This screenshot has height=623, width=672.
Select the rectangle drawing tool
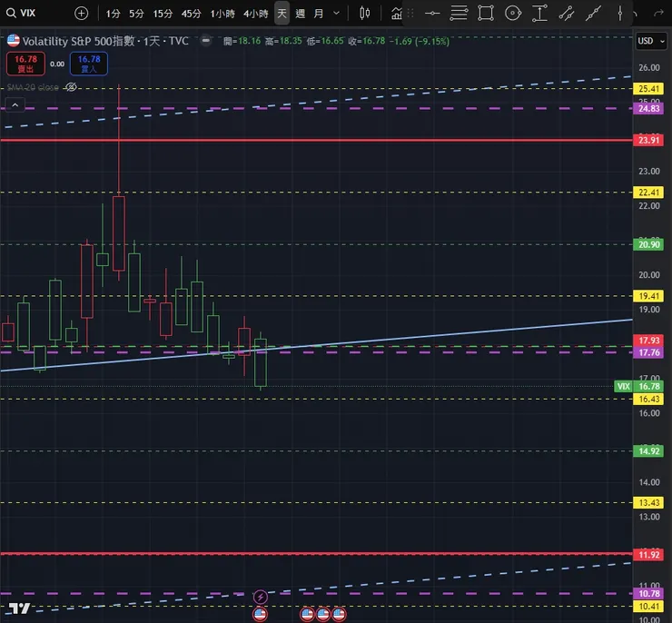(486, 13)
